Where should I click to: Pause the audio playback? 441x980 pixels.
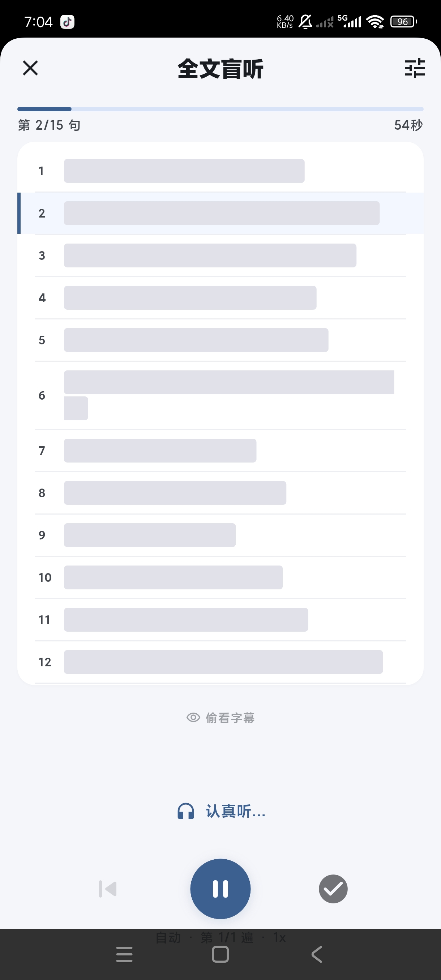(220, 889)
